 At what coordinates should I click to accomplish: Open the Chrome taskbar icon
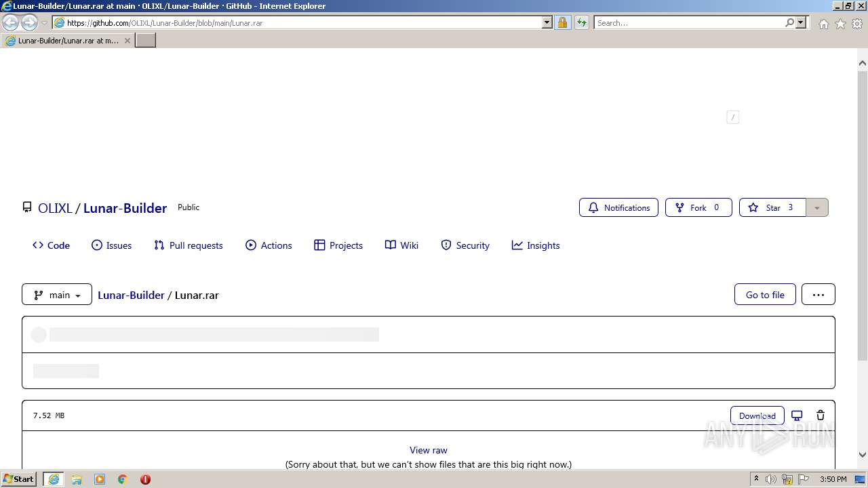coord(123,479)
